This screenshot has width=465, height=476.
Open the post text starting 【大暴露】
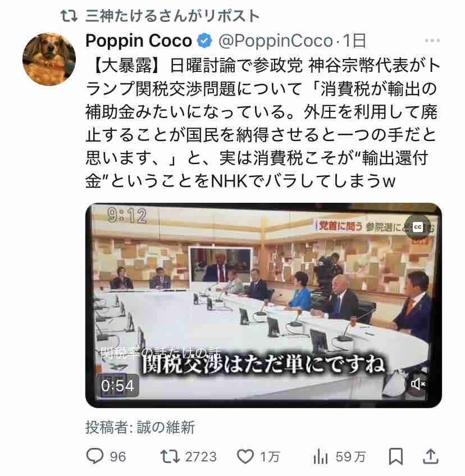click(263, 123)
